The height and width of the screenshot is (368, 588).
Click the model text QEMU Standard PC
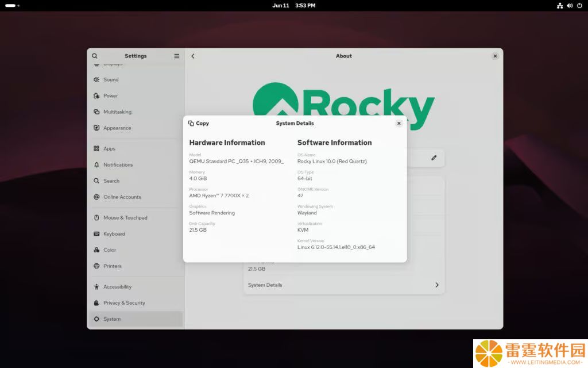point(236,162)
